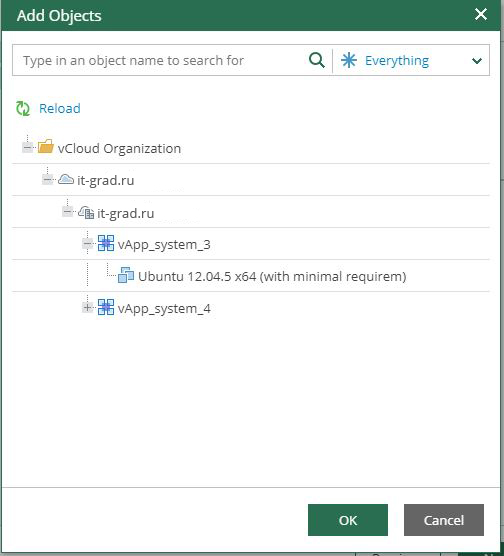Click the vApp_system_3 grid icon
504x556 pixels.
click(x=106, y=243)
